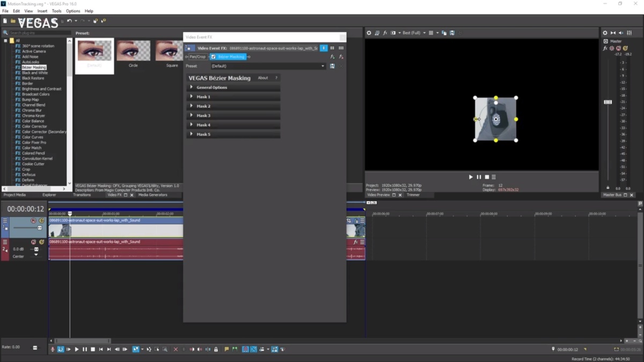
Task: Click the Pan/Crop button in FX chain
Action: tap(197, 57)
